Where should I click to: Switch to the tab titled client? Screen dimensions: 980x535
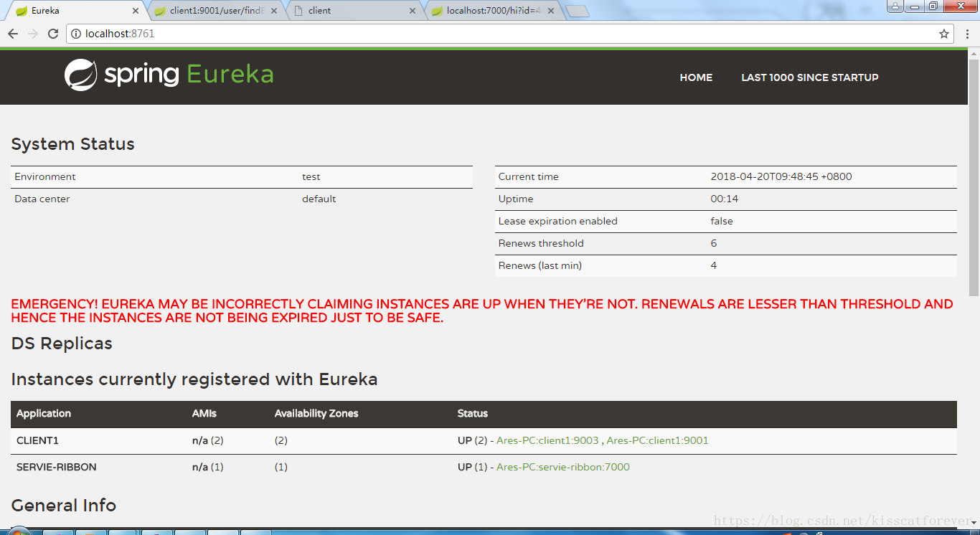tap(352, 11)
